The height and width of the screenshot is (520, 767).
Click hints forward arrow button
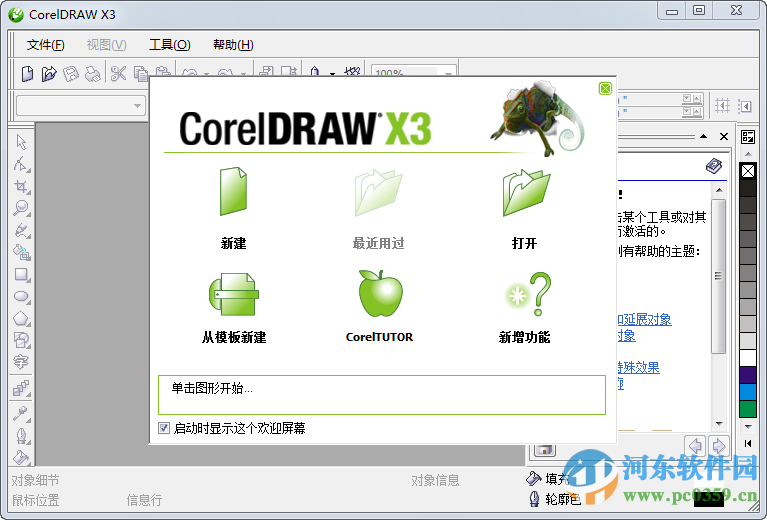tap(718, 446)
